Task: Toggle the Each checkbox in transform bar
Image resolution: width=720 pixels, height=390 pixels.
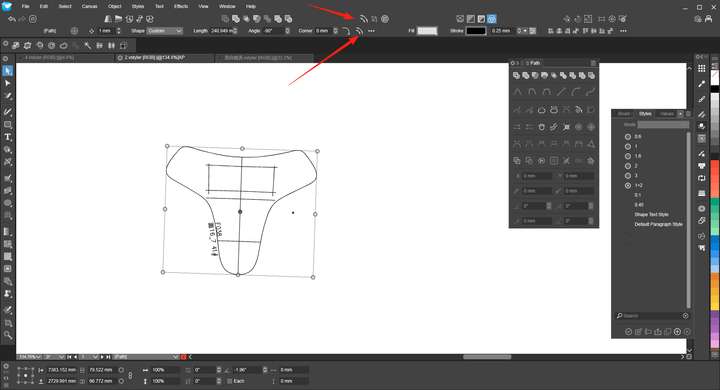Action: pyautogui.click(x=230, y=381)
